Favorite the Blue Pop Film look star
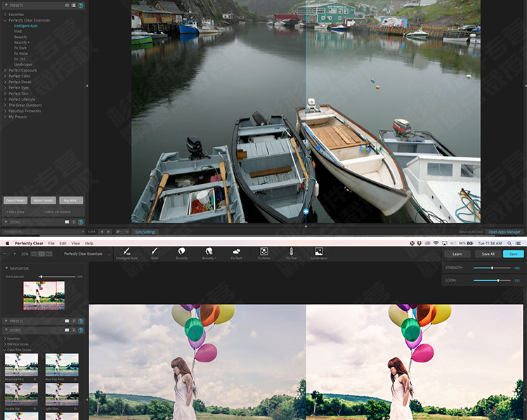This screenshot has height=420, width=527. pyautogui.click(x=75, y=379)
